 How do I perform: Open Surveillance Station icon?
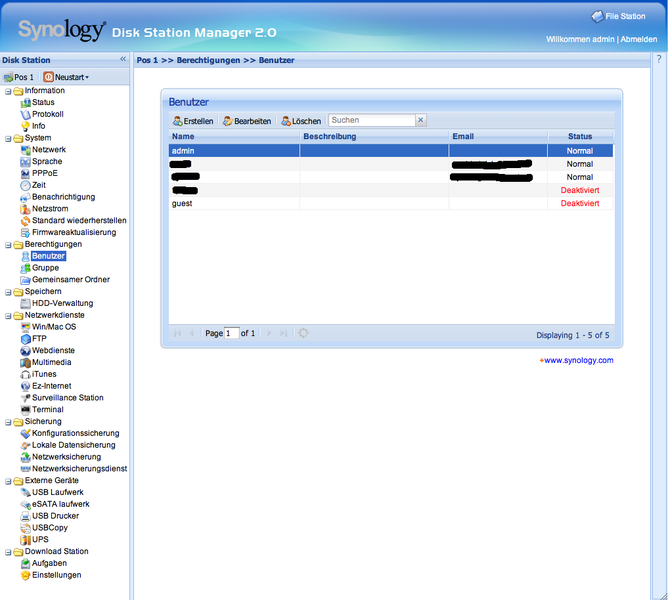25,398
